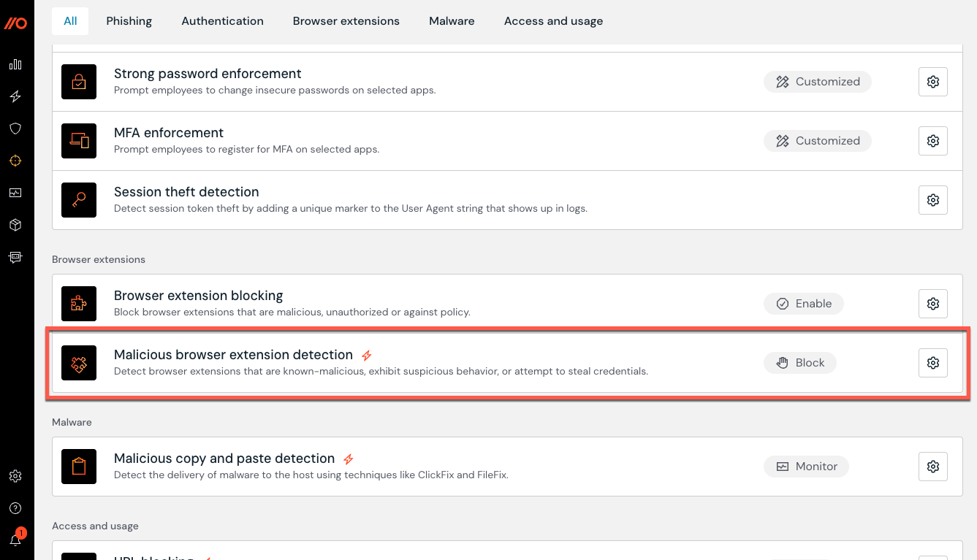Select the lightning bolt icon in the sidebar
This screenshot has width=977, height=560.
15,96
